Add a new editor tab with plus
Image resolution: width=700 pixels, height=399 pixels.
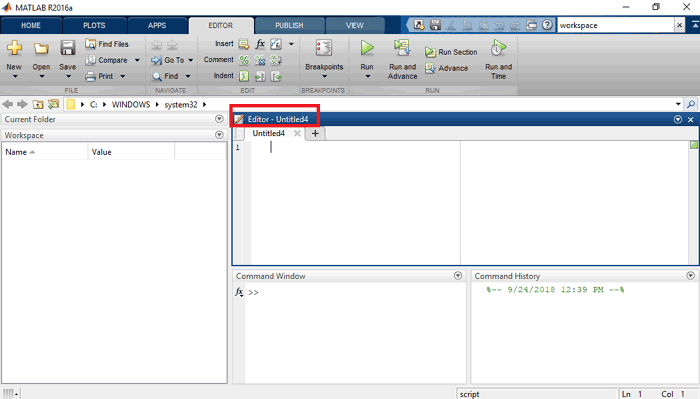315,133
